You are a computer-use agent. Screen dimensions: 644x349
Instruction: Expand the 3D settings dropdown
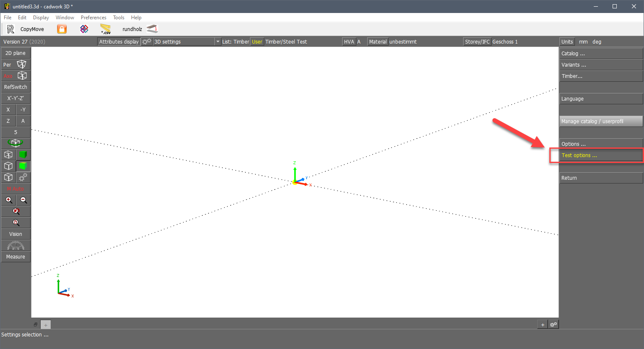click(x=217, y=41)
